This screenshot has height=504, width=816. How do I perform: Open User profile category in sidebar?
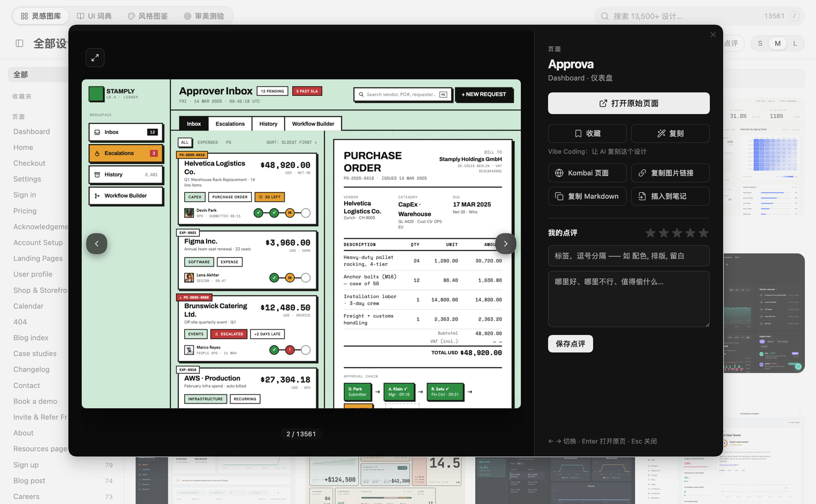coord(33,274)
